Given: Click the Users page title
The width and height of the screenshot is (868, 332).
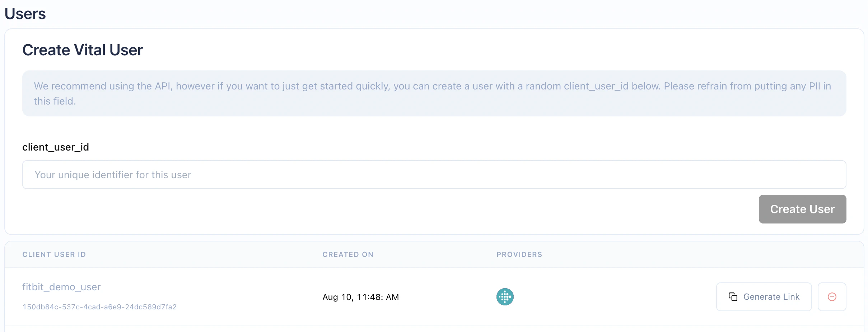Looking at the screenshot, I should click(x=25, y=14).
